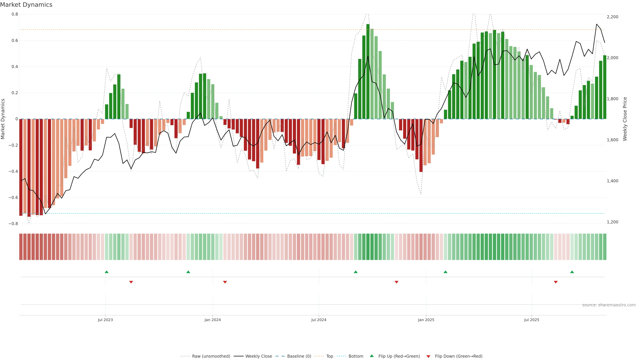Viewport: 644px width, 362px height.
Task: Click the Flip Down (Green→Red) legend icon
Action: [x=428, y=356]
